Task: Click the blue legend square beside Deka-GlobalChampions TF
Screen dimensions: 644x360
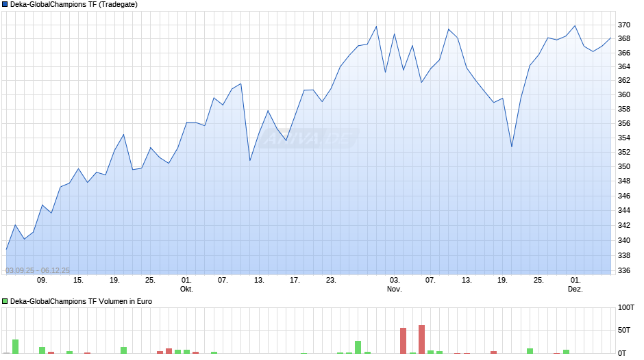Action: [5, 5]
